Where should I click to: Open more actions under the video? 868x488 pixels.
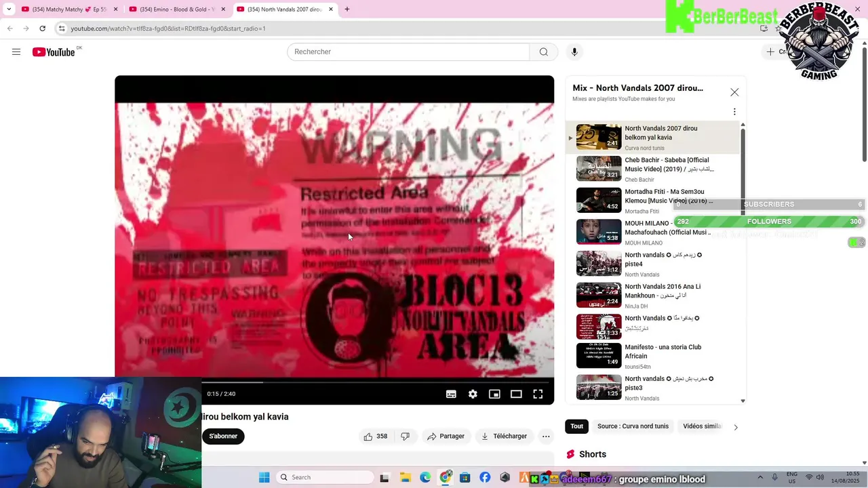[546, 436]
